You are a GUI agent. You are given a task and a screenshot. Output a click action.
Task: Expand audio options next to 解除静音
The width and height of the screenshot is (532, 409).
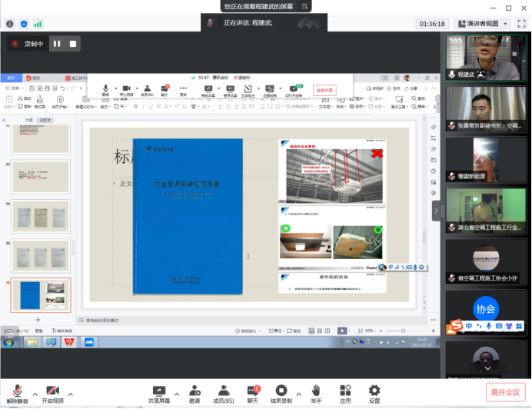[35, 394]
